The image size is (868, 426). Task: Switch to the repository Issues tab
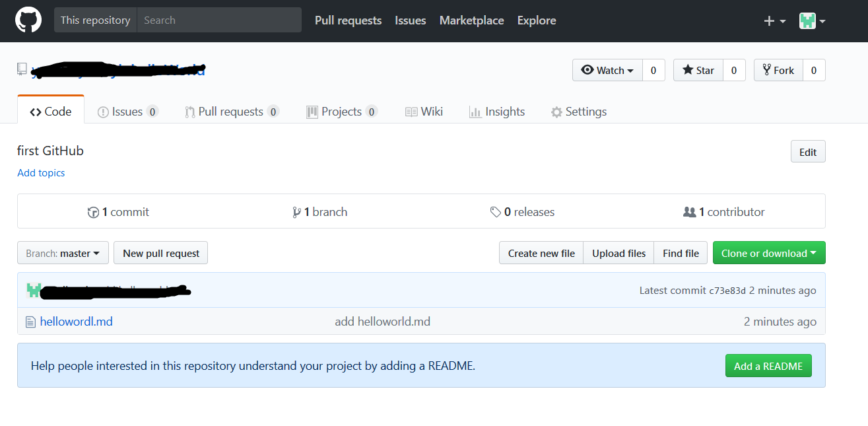click(x=127, y=112)
